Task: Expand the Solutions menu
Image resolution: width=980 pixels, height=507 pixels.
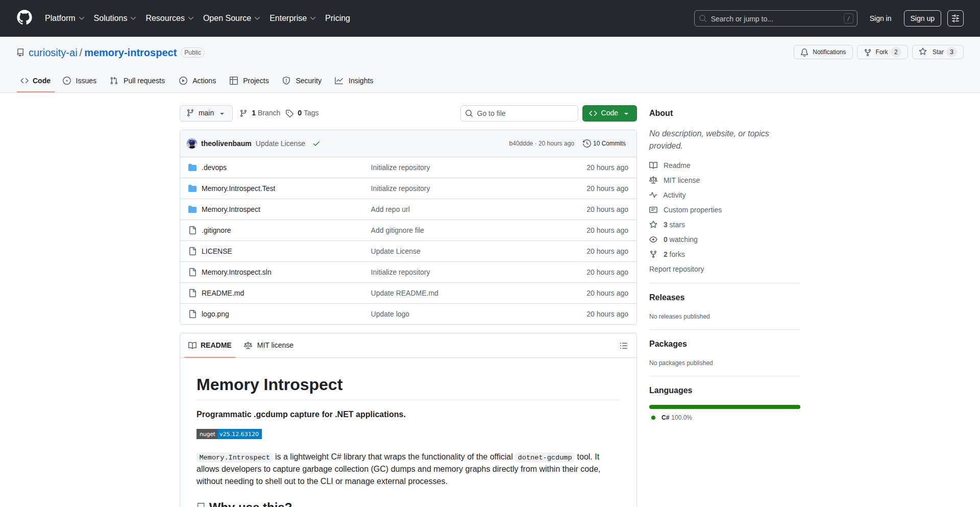Action: 115,18
